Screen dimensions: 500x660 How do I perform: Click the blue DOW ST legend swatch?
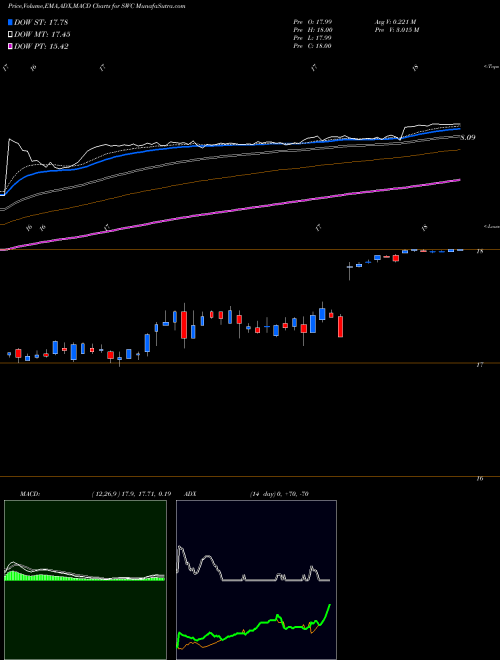coord(11,22)
